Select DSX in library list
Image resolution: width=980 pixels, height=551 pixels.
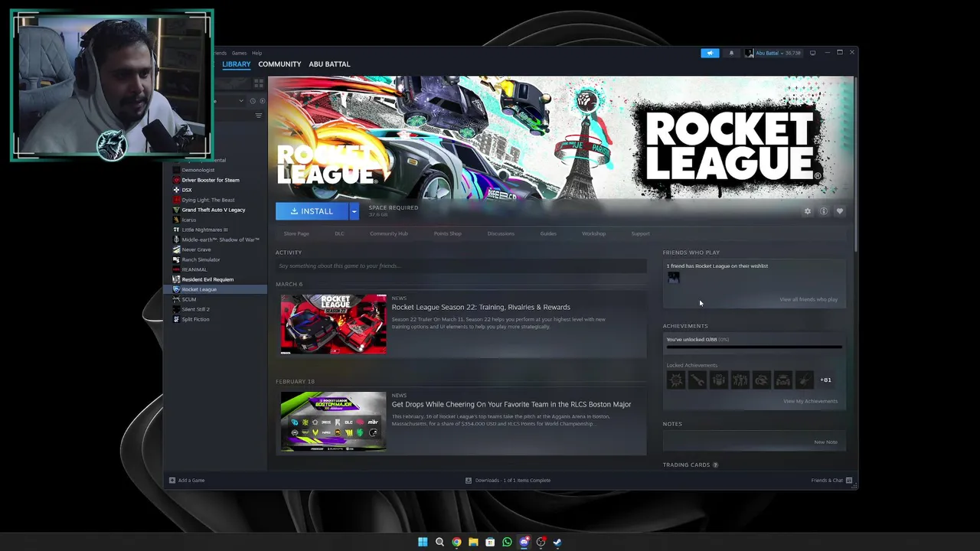187,190
